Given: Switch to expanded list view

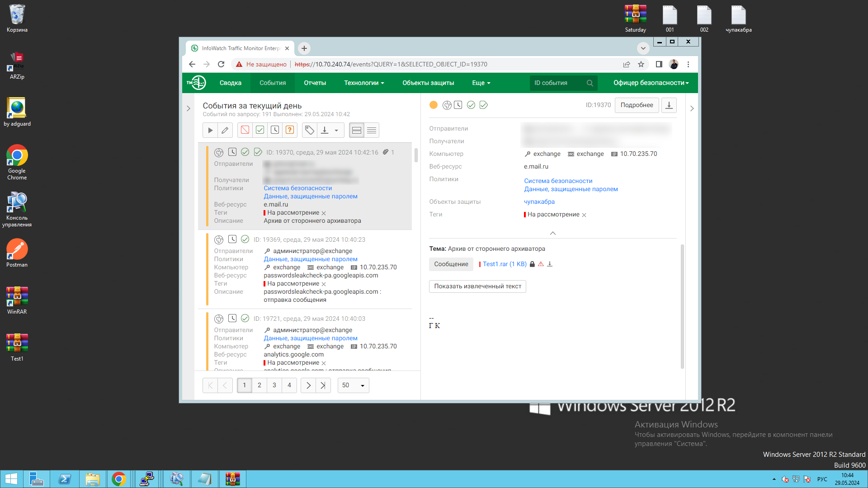Looking at the screenshot, I should coord(357,130).
